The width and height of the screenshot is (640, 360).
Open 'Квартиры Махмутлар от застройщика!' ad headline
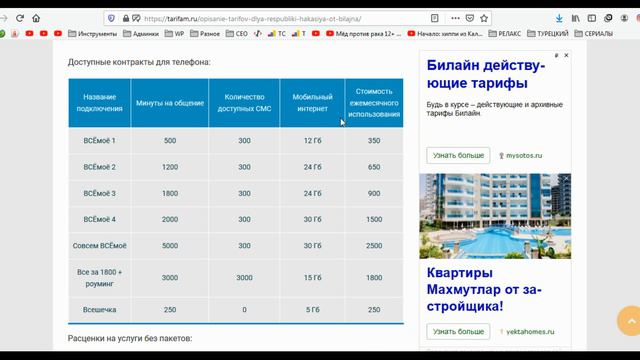coord(484,289)
